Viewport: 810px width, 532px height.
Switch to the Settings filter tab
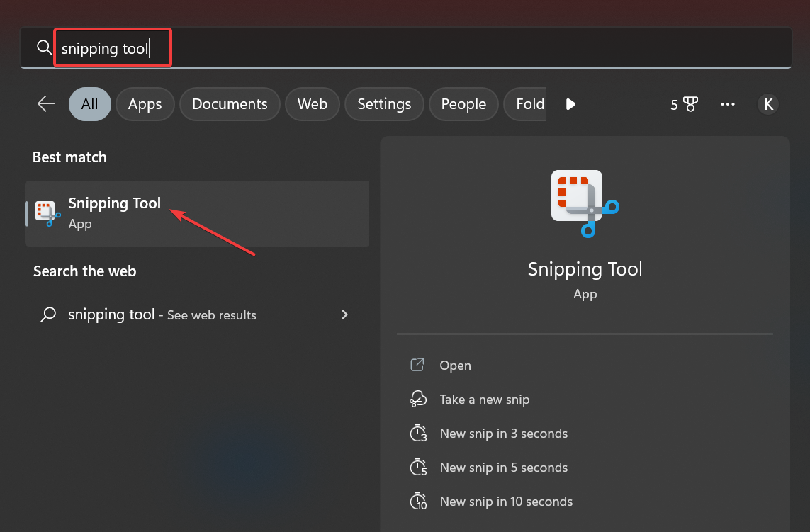pyautogui.click(x=384, y=104)
